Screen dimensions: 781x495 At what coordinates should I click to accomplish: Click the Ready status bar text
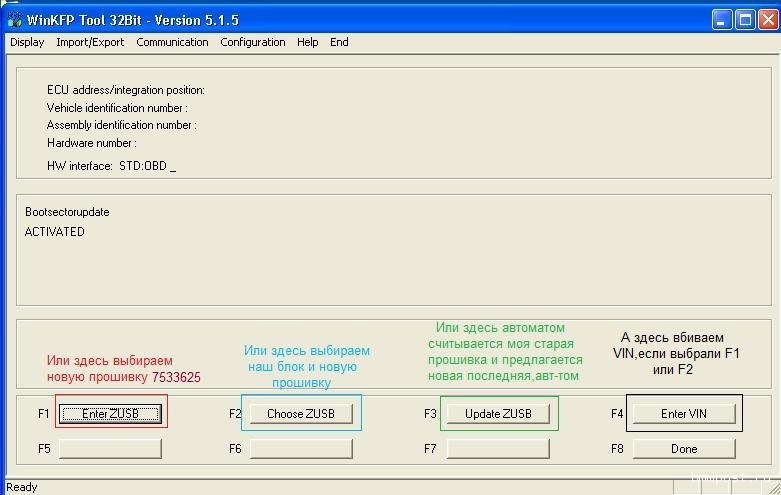[x=21, y=487]
